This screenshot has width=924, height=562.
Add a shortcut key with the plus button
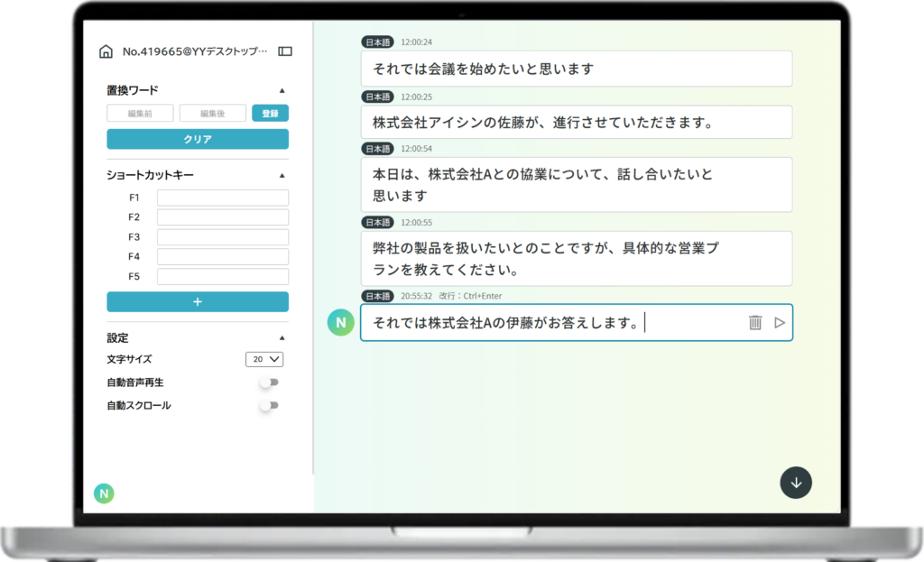click(198, 301)
